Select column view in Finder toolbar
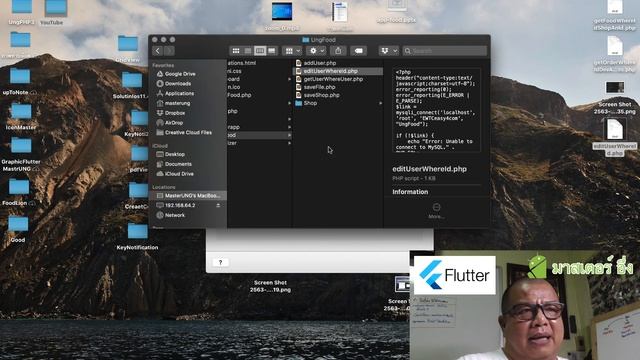Viewport: 640px width, 360px height. tap(260, 51)
